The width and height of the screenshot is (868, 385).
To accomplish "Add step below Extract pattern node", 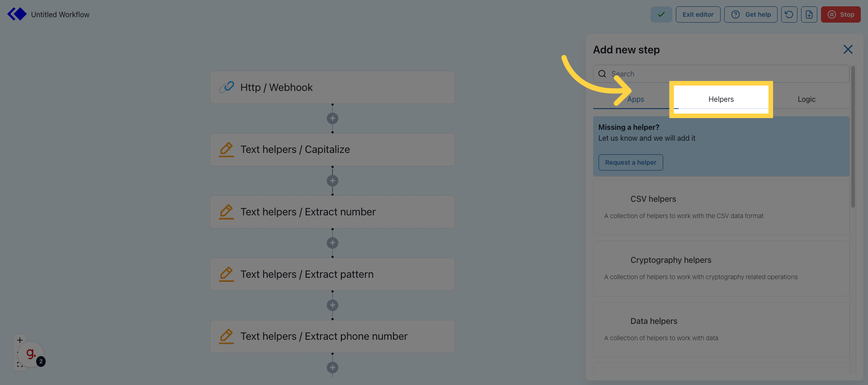I will coord(332,305).
